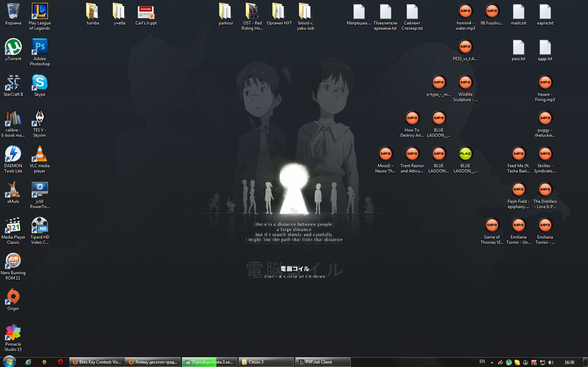The image size is (588, 367).
Task: Select the How To Destroy Angels MP3
Action: [x=412, y=124]
